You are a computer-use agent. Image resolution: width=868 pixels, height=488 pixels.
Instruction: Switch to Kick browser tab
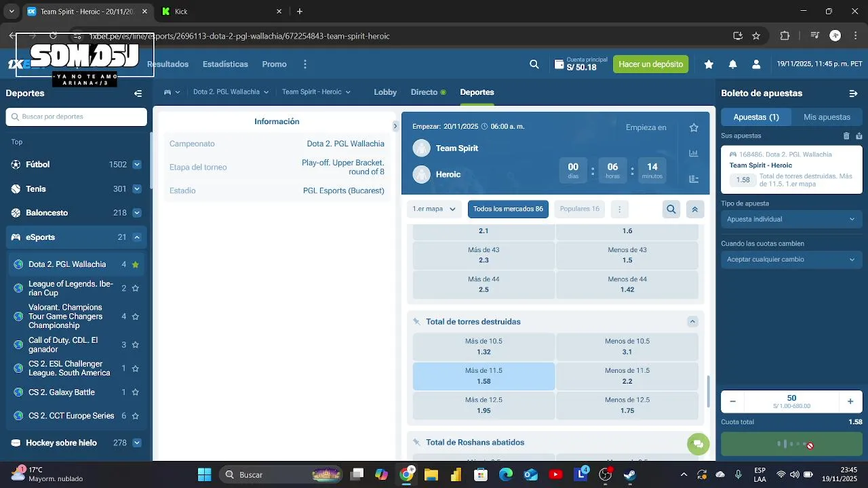coord(220,12)
